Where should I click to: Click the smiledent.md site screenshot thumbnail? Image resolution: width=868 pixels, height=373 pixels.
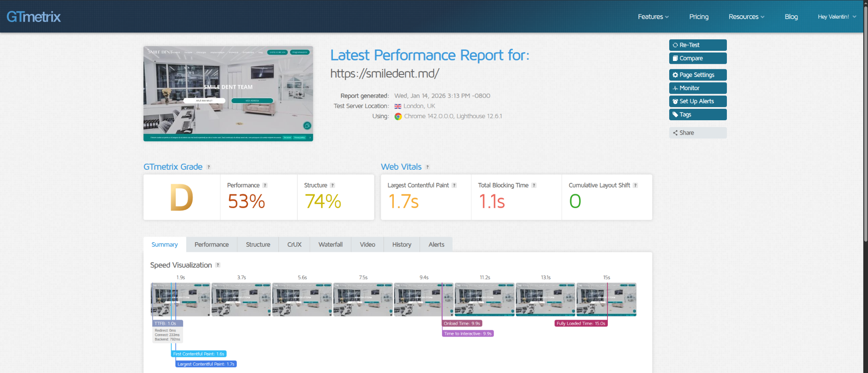click(x=228, y=94)
